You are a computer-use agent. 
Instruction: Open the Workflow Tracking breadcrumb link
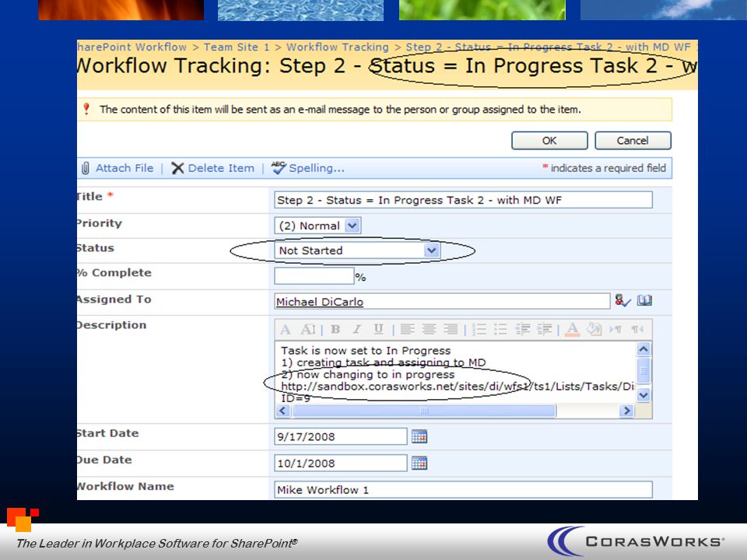tap(337, 47)
